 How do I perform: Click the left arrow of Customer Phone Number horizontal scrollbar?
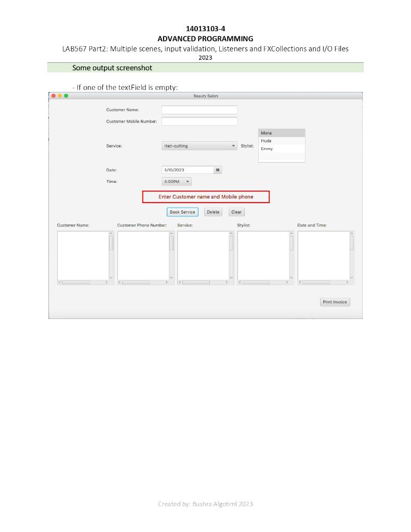coord(120,282)
